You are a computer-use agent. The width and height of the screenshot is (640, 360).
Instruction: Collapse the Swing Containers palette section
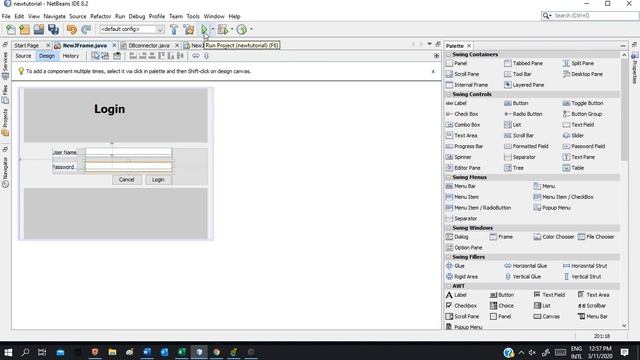[449, 54]
